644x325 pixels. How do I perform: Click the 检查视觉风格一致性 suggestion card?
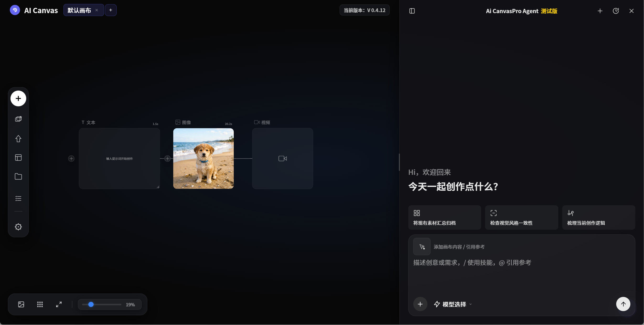tap(522, 218)
